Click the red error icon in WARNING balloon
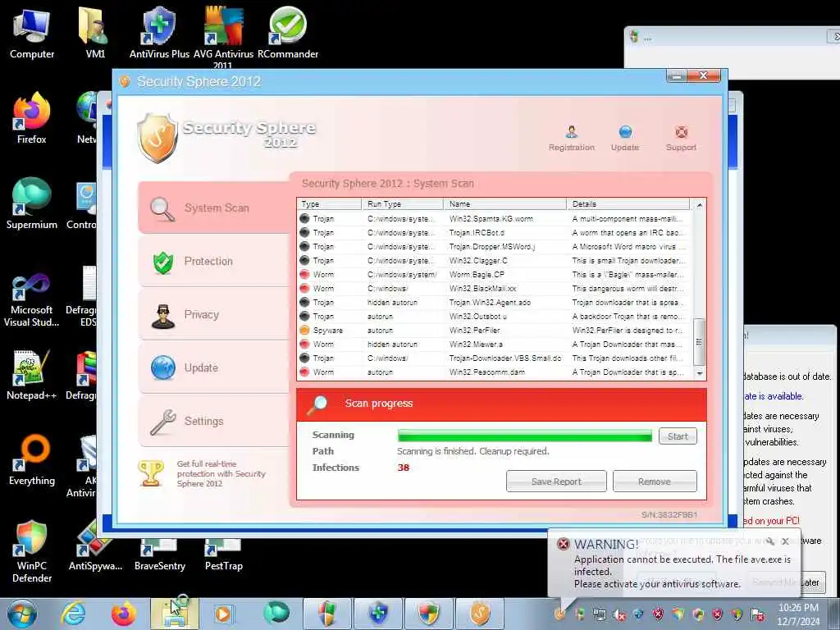 click(563, 545)
